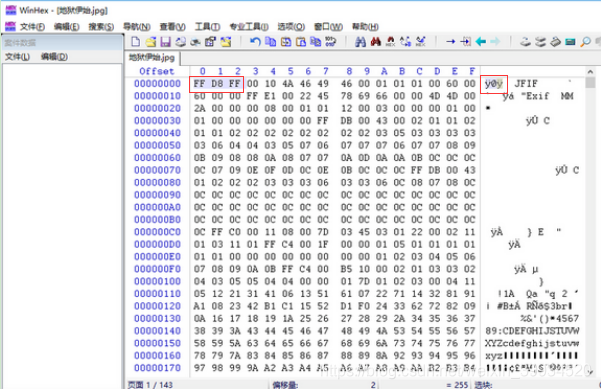The height and width of the screenshot is (389, 601).
Task: Click offset row 00000000
Action: pos(157,84)
